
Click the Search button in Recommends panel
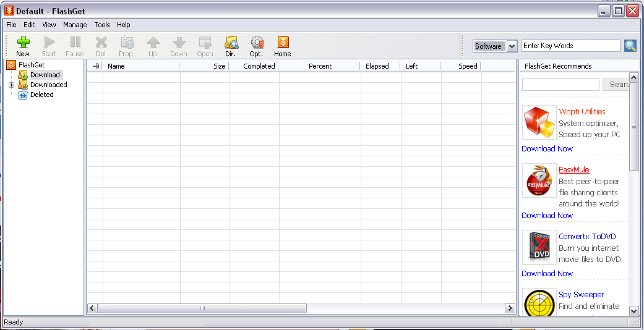[616, 85]
